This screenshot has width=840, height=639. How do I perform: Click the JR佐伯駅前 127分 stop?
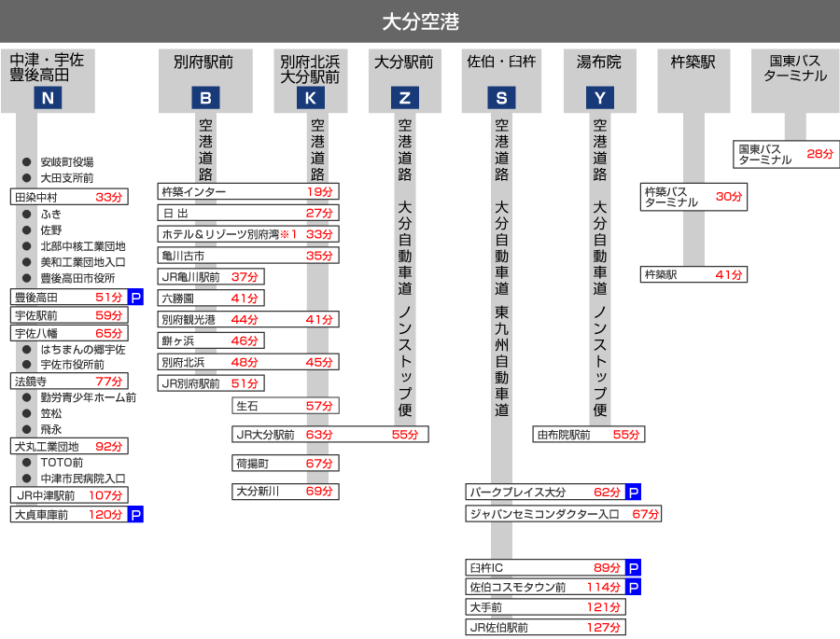[x=545, y=627]
